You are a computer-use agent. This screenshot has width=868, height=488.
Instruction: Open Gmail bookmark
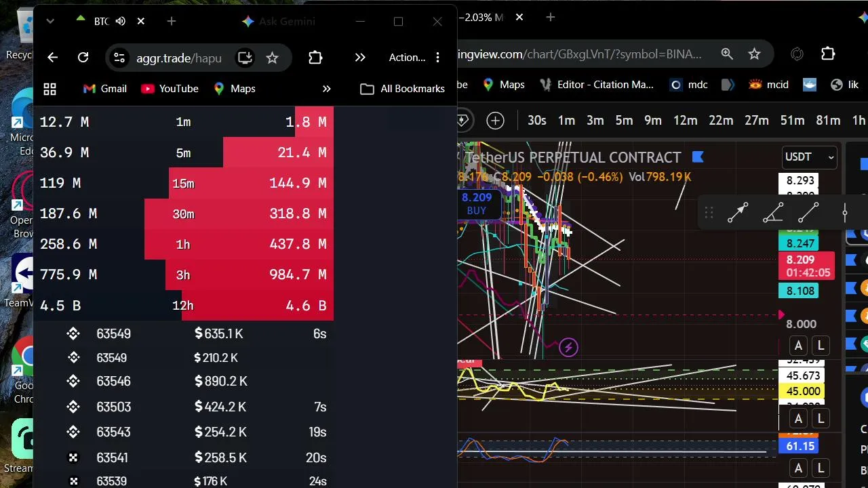(104, 89)
